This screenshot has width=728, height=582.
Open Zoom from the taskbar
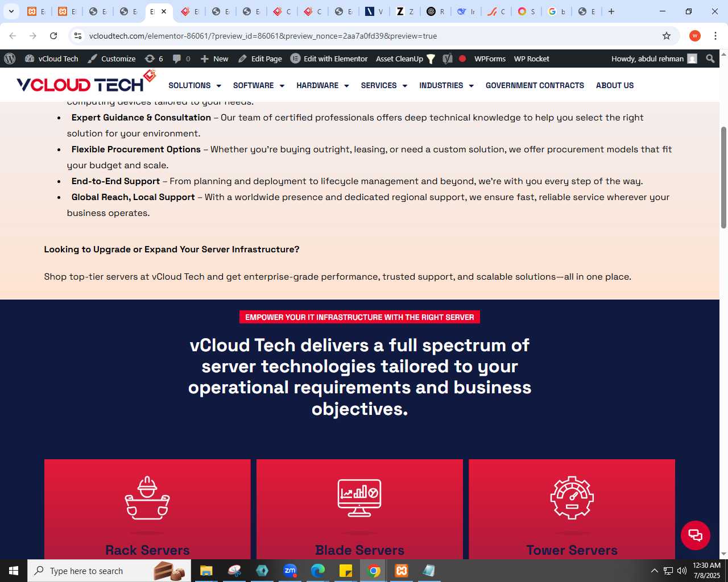tap(290, 571)
